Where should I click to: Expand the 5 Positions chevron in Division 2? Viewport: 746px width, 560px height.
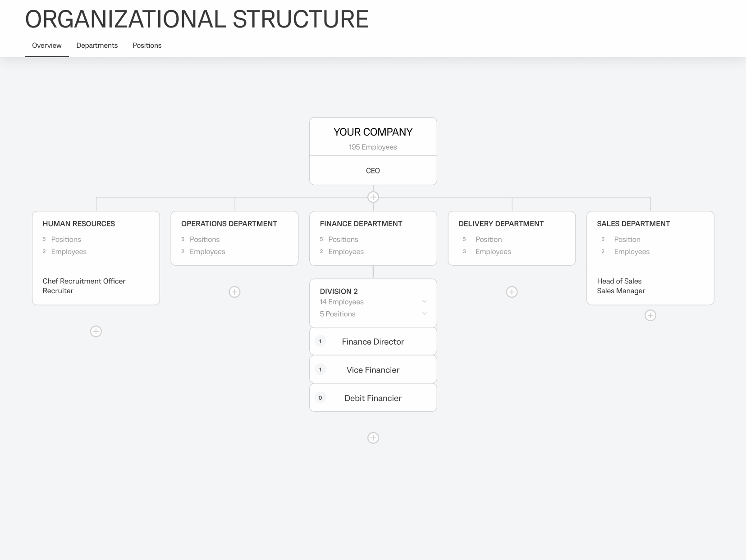[x=424, y=314]
